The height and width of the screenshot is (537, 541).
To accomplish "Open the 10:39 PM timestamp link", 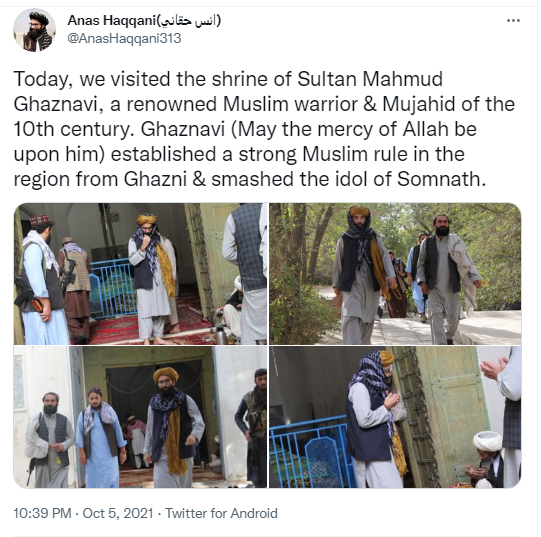I will 42,513.
